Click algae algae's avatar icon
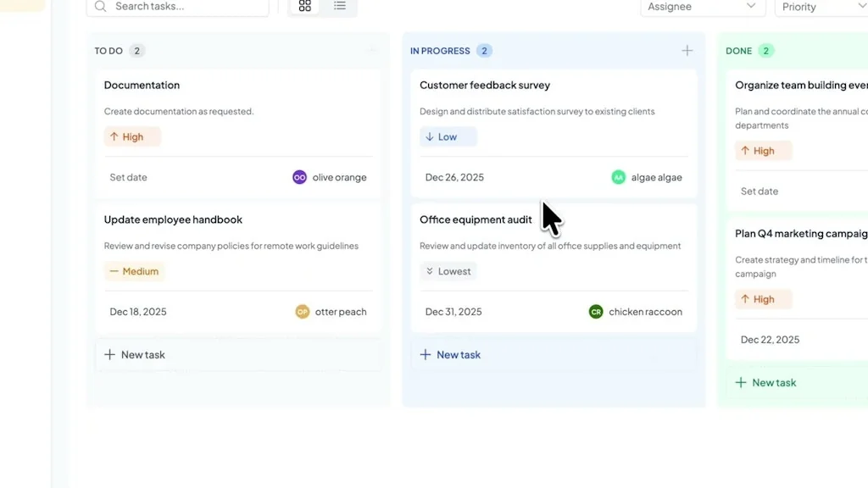Image resolution: width=868 pixels, height=488 pixels. (x=618, y=177)
